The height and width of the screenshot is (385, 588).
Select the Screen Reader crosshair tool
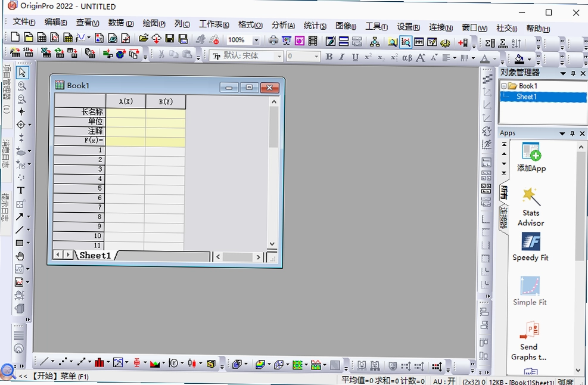coord(22,112)
